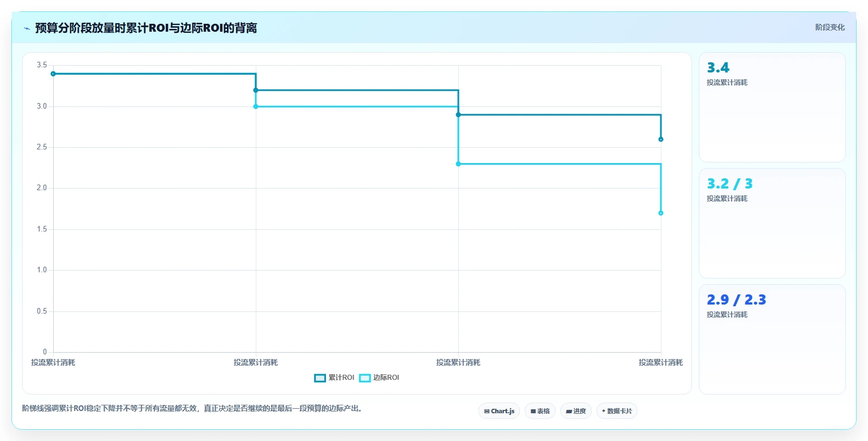Click the 边际ROI data point at 3.0
This screenshot has width=868, height=441.
(256, 106)
